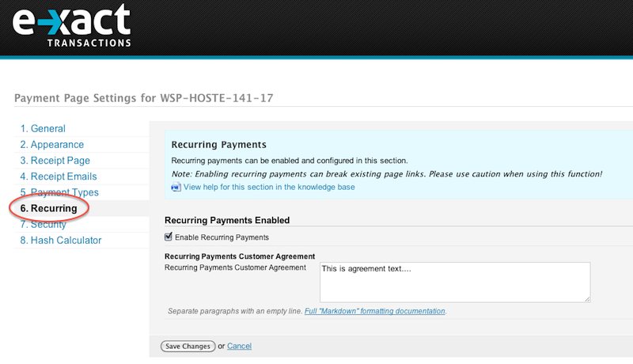The width and height of the screenshot is (633, 364).
Task: Toggle the Enable Recurring Payments checkbox
Action: click(x=169, y=237)
